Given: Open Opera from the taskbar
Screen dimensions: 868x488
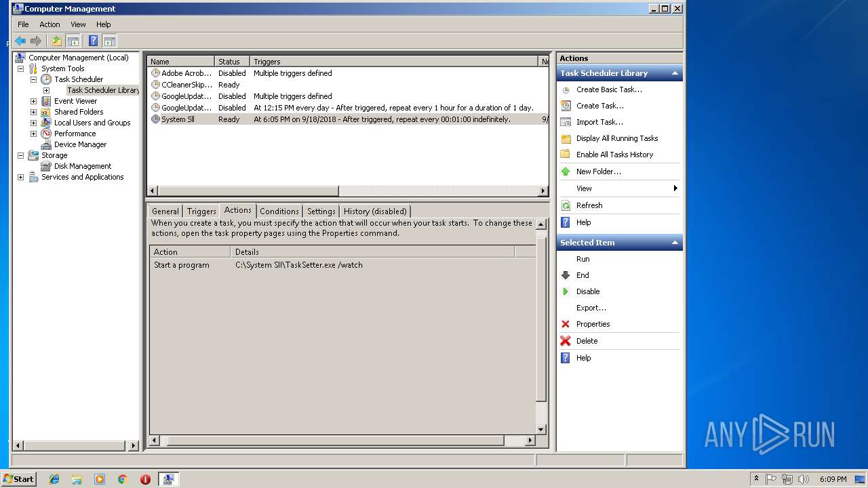Looking at the screenshot, I should 145,479.
